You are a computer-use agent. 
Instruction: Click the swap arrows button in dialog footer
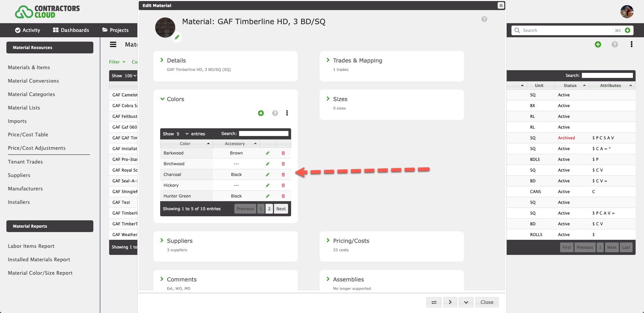click(x=434, y=302)
